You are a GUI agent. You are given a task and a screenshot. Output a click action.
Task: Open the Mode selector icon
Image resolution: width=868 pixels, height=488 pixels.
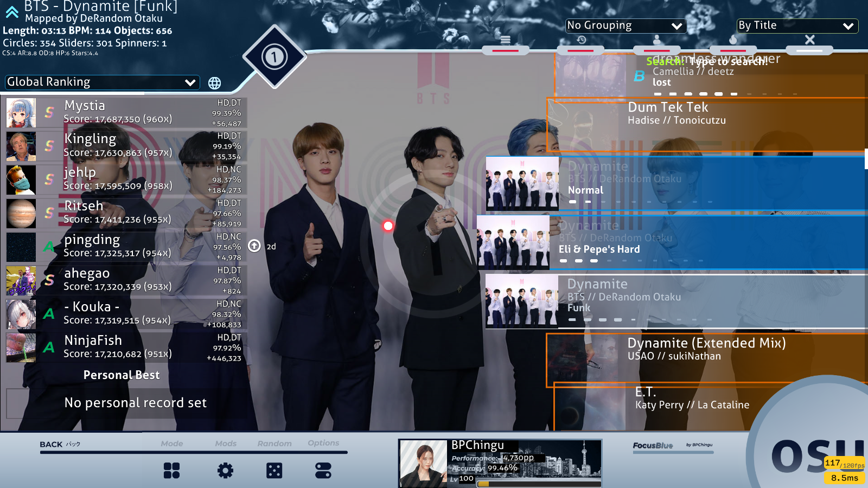pyautogui.click(x=171, y=470)
